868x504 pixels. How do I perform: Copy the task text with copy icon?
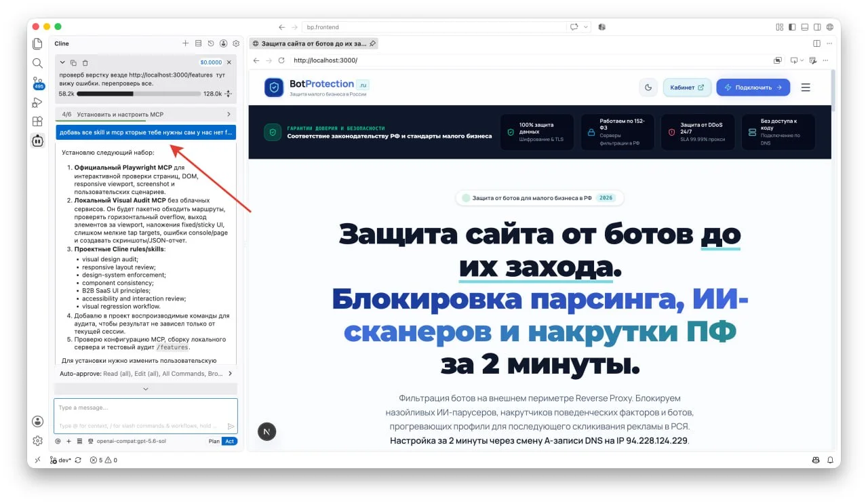tap(74, 62)
